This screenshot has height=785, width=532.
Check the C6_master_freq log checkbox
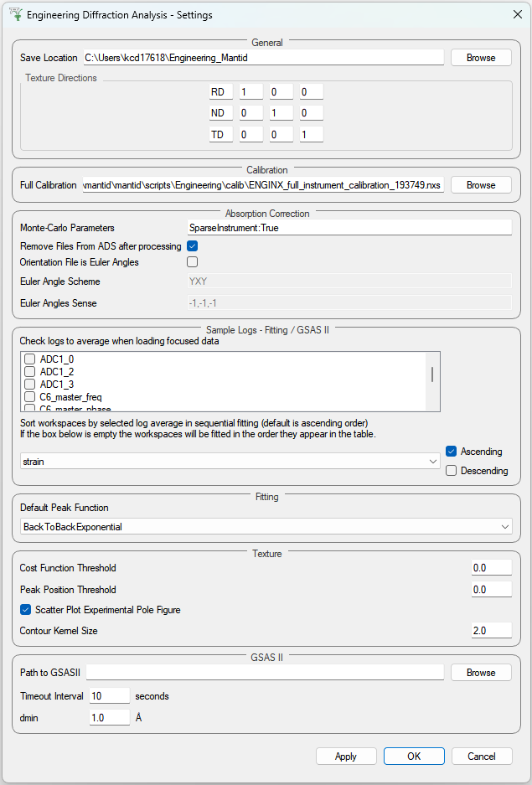[29, 397]
